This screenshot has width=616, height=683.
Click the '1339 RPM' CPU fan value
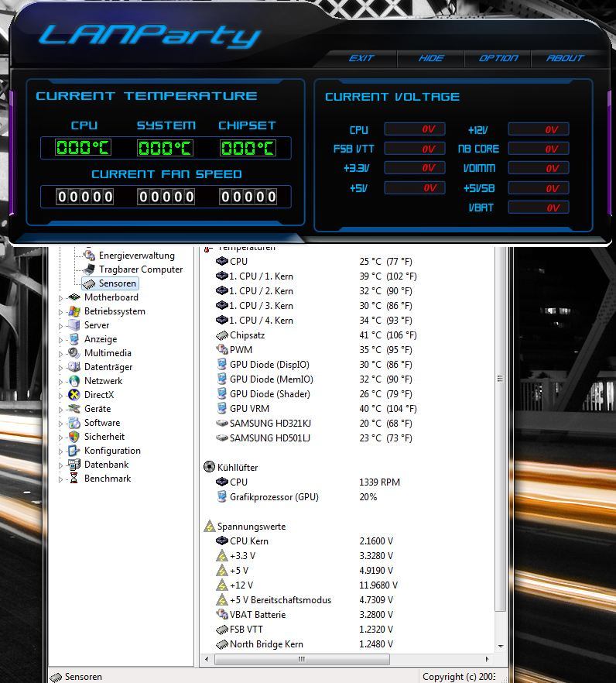(x=379, y=482)
